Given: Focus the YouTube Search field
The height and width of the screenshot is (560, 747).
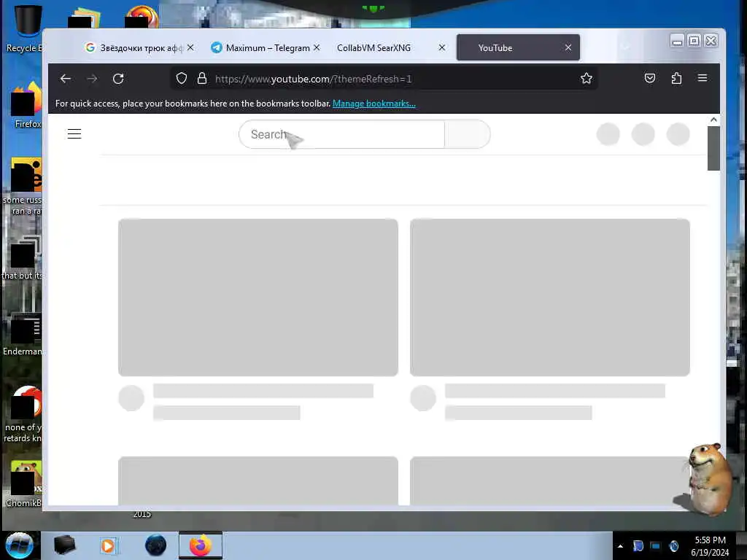Looking at the screenshot, I should pos(341,134).
